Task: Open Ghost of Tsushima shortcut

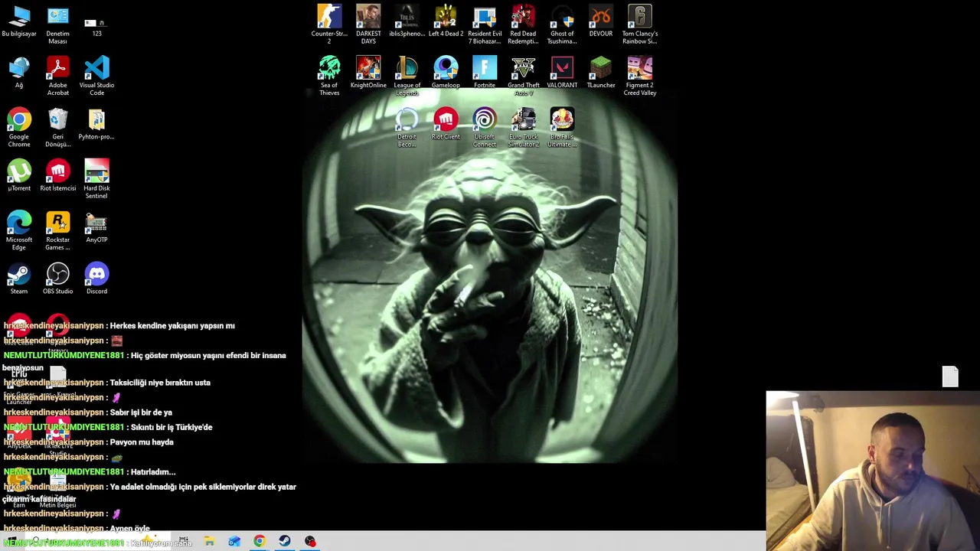Action: click(562, 25)
